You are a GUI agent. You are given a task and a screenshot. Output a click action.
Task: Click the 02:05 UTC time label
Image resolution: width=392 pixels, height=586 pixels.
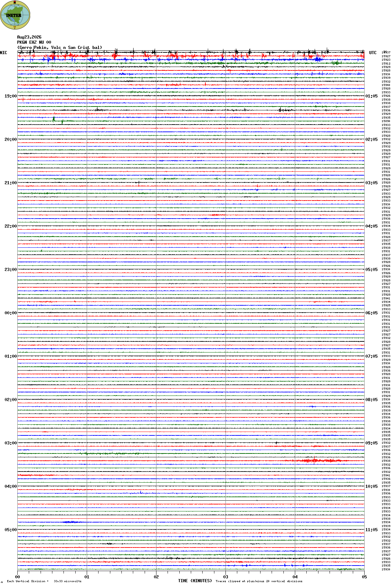pos(372,139)
